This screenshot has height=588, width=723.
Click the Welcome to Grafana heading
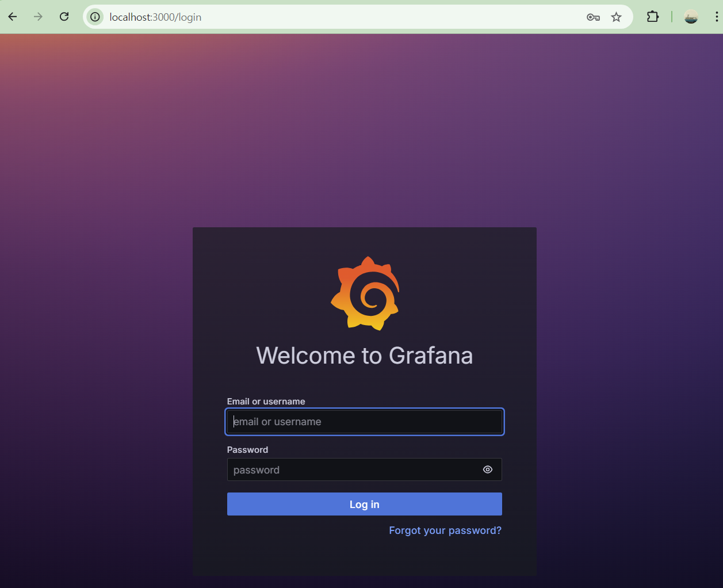[365, 356]
